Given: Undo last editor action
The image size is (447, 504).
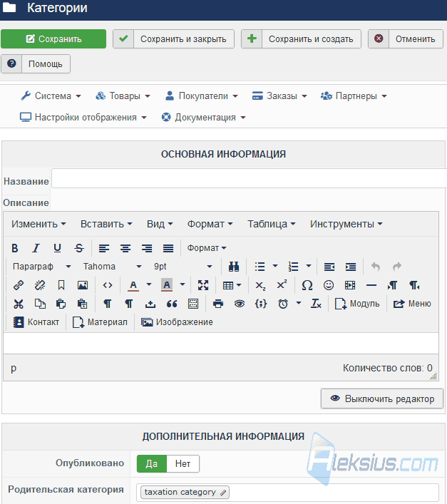Looking at the screenshot, I should [376, 267].
